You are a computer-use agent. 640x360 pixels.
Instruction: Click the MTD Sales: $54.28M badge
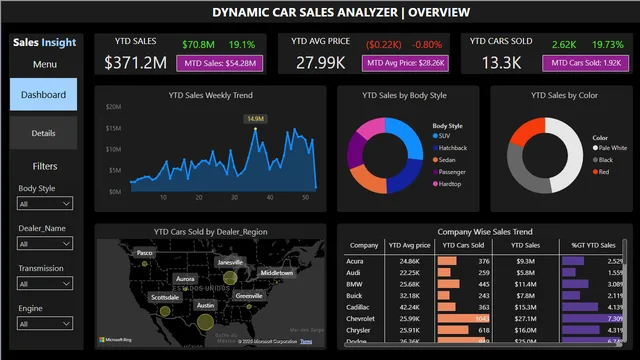click(x=220, y=63)
